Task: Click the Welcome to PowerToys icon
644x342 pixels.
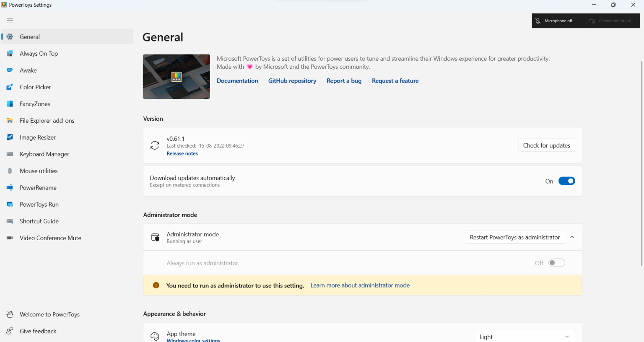Action: tap(10, 314)
